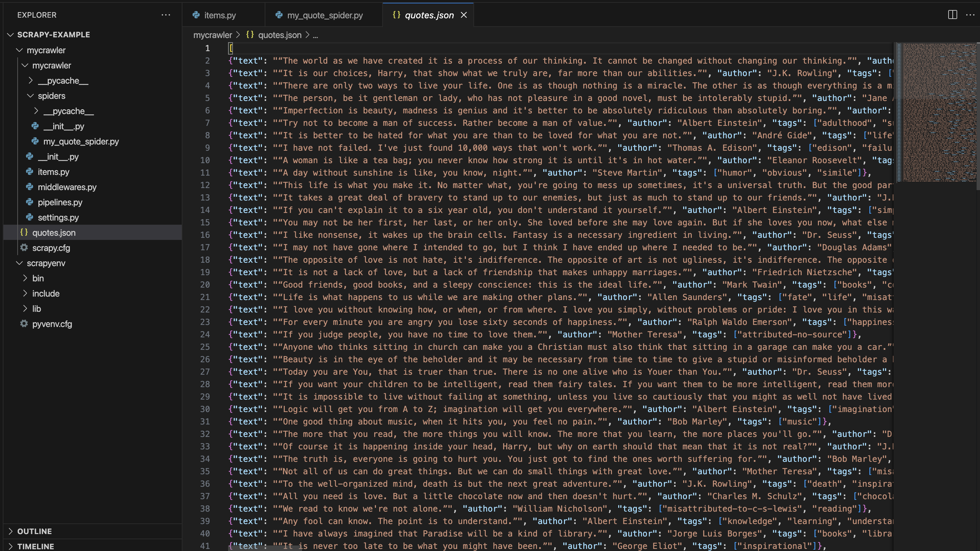Click split editor right icon
Screen dimensions: 980x551
(x=952, y=15)
